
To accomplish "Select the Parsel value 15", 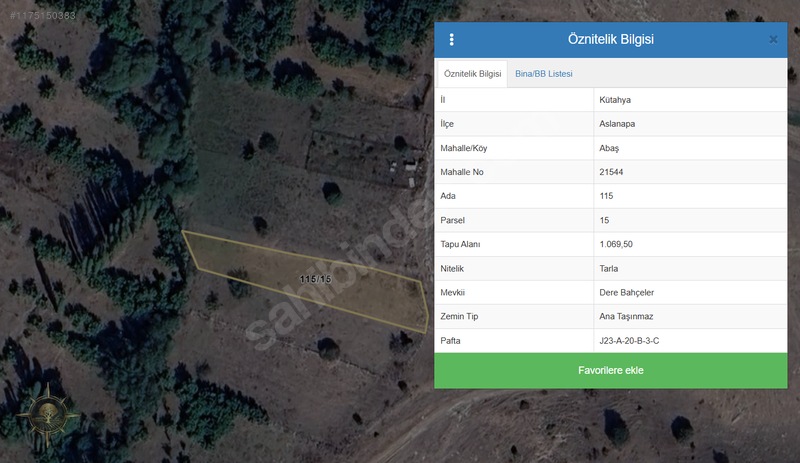I will point(604,220).
